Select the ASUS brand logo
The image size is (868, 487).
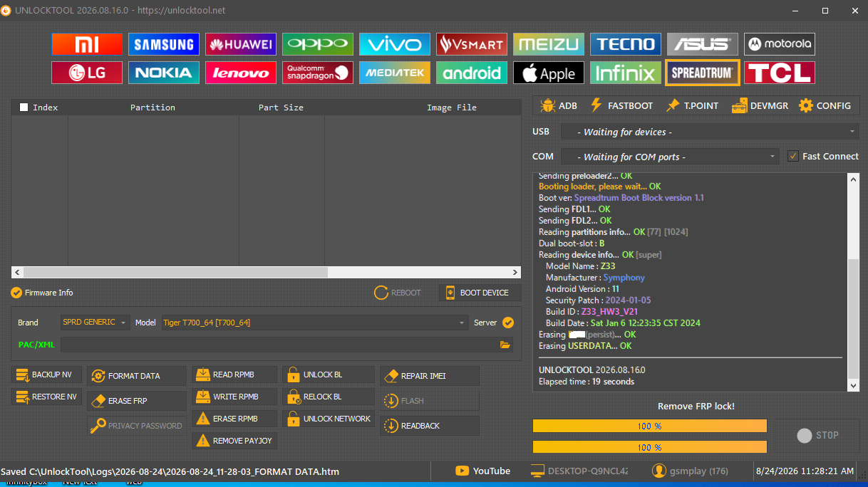coord(703,44)
